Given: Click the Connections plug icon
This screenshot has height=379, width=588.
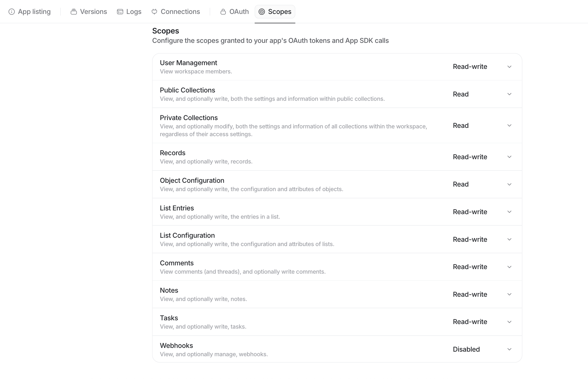Looking at the screenshot, I should [154, 12].
